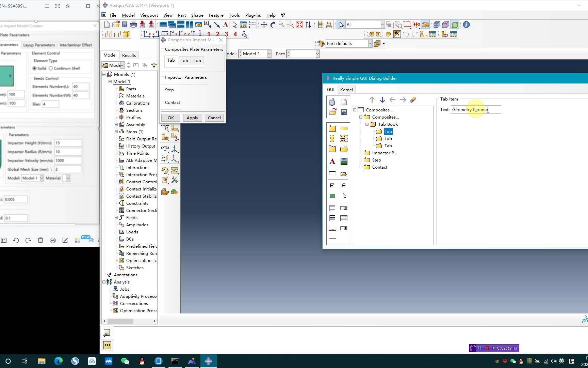Expand the Fields node in the model tree
Viewport: 588px width, 368px height.
click(116, 217)
